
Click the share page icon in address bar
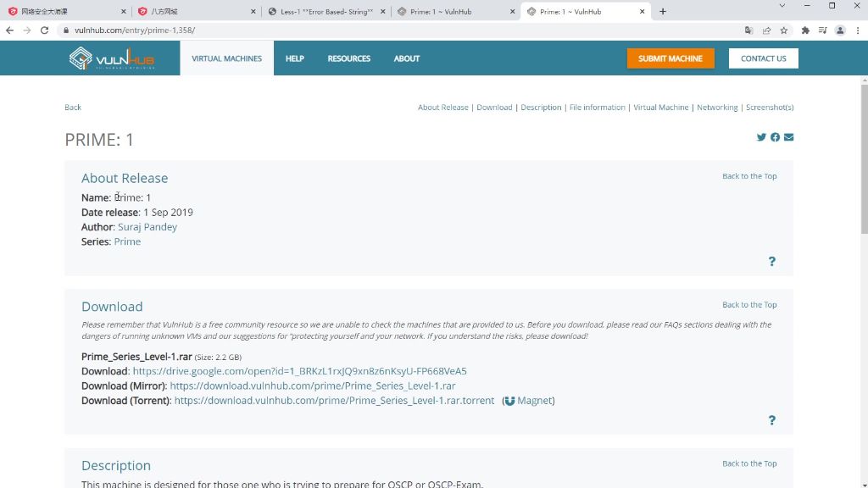[x=766, y=30]
